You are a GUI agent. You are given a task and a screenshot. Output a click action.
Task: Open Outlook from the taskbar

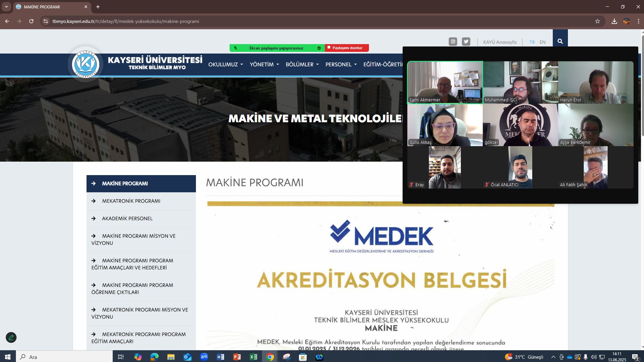187,357
